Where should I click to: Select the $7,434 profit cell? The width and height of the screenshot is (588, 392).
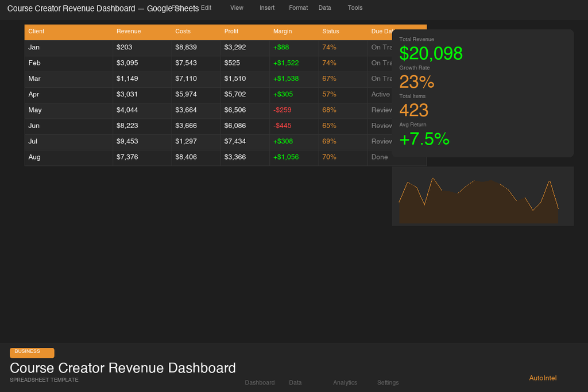pos(245,142)
